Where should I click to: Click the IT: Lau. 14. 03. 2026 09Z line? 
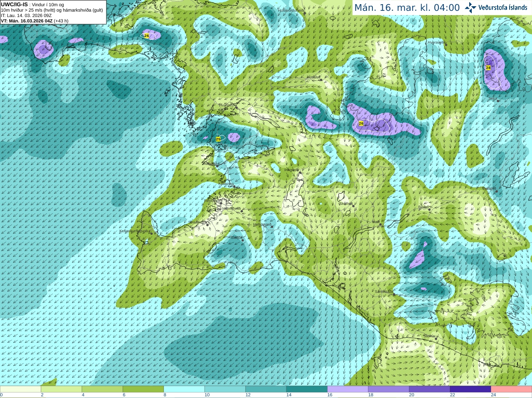[x=26, y=15]
